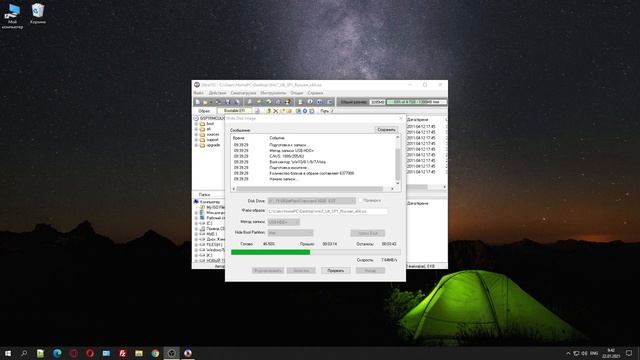
Task: Select boot folder in image tree
Action: (210, 124)
